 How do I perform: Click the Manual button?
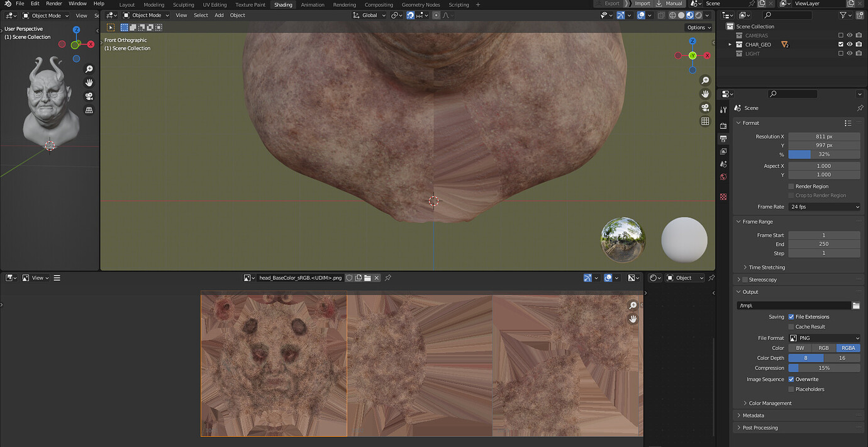click(669, 4)
